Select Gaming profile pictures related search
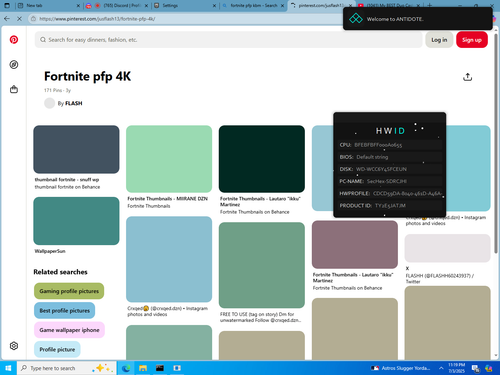This screenshot has width=500, height=375. (x=69, y=291)
